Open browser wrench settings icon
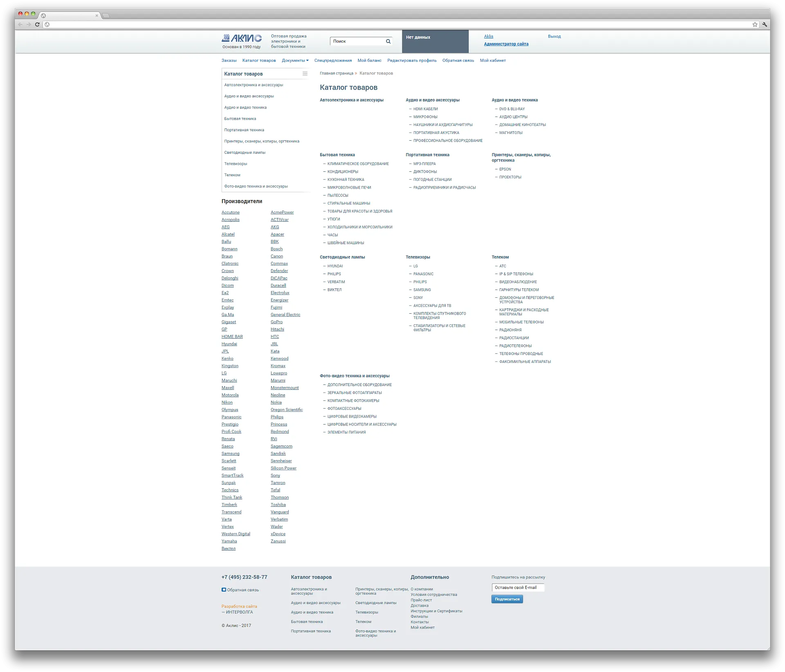This screenshot has height=672, width=785. 765,25
